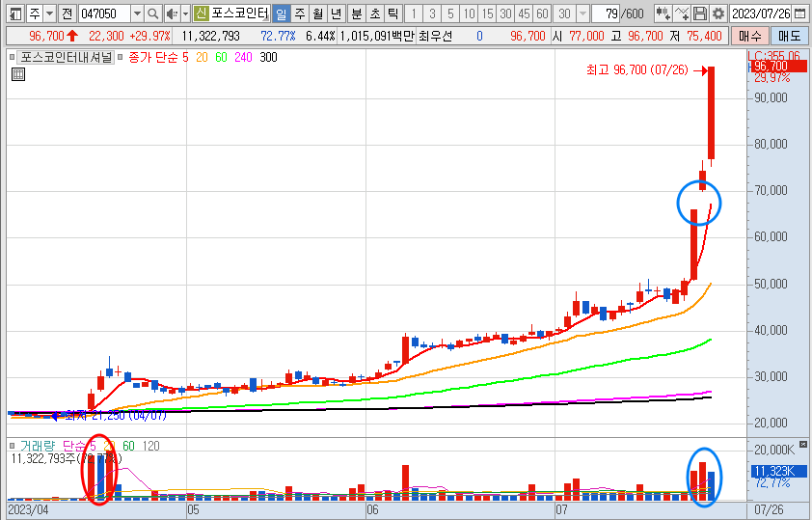
Task: Click the 79 candle count input field
Action: (x=607, y=14)
